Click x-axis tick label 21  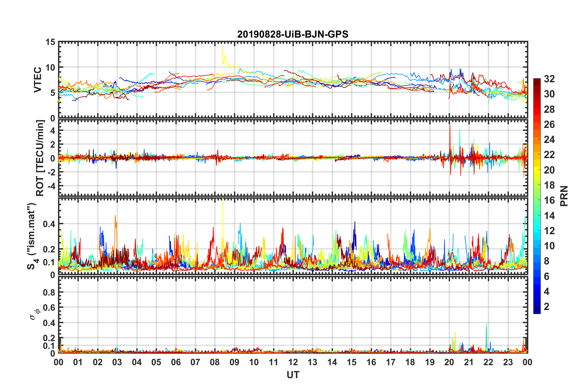(x=469, y=362)
